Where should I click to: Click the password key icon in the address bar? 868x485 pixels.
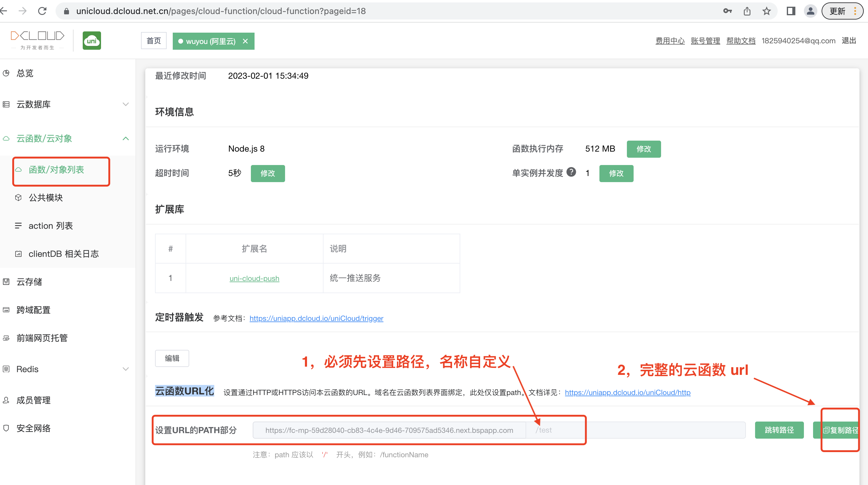tap(727, 11)
